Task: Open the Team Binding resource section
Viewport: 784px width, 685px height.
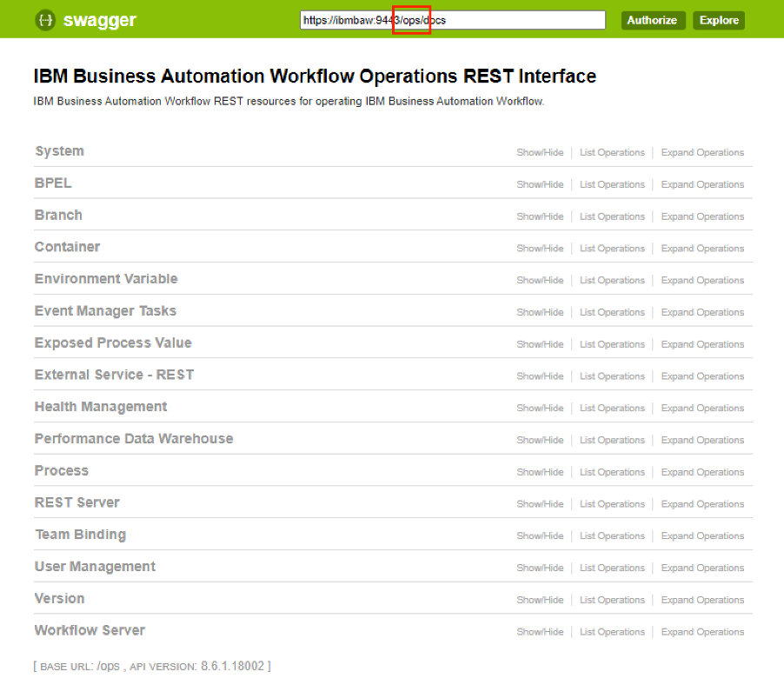Action: coord(81,535)
